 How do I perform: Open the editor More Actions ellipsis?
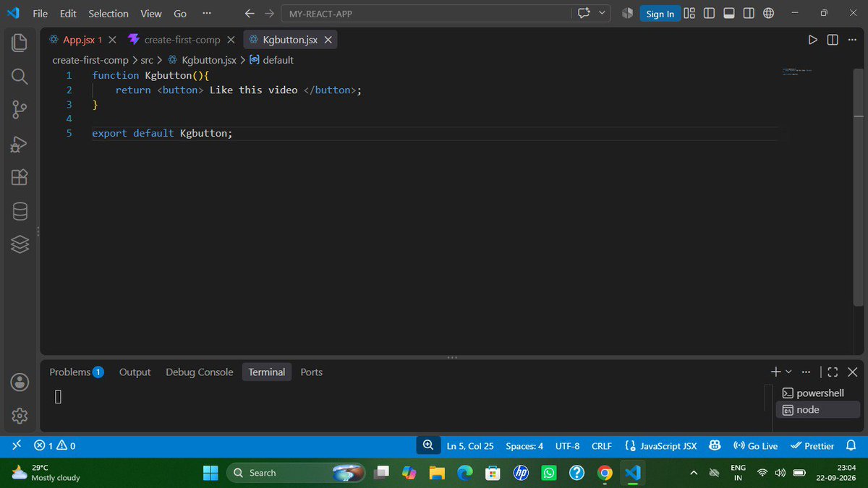(x=851, y=40)
